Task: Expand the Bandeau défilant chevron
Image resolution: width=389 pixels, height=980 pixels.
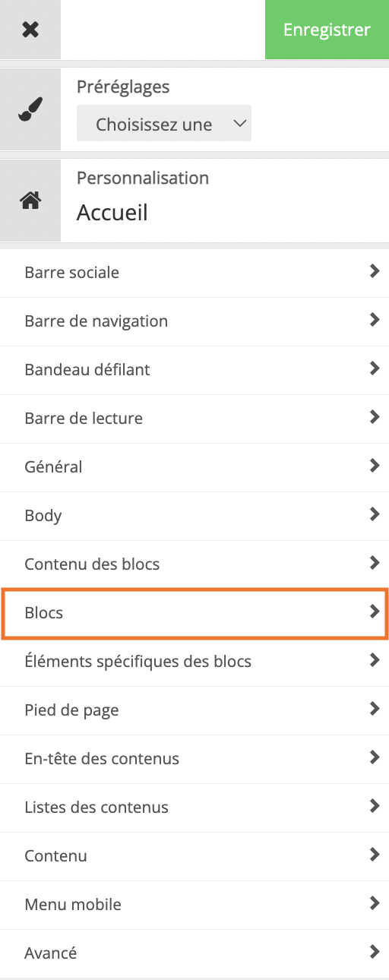Action: point(374,368)
